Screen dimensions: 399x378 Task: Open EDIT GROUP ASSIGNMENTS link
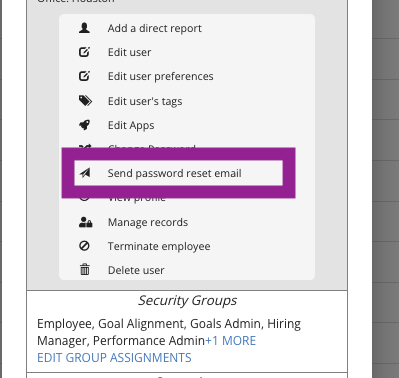coord(114,358)
